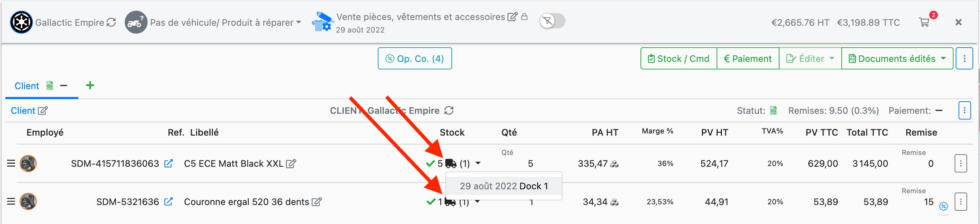
Task: Edit label of C5 ECE Matt Black XXL
Action: (x=291, y=164)
